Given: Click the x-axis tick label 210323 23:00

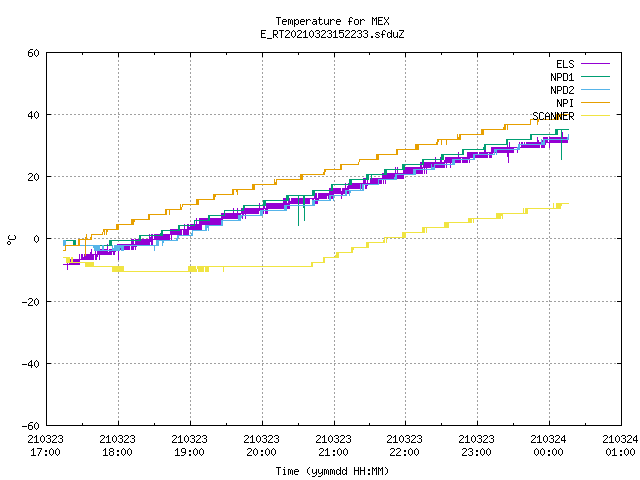Looking at the screenshot, I should tap(476, 446).
